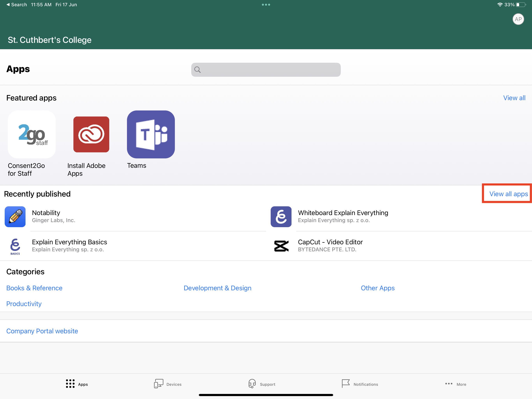The width and height of the screenshot is (532, 399).
Task: Go back to Search app
Action: [x=17, y=4]
